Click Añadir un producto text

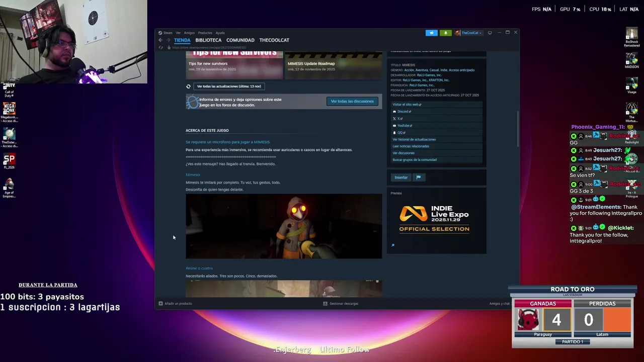pos(178,304)
